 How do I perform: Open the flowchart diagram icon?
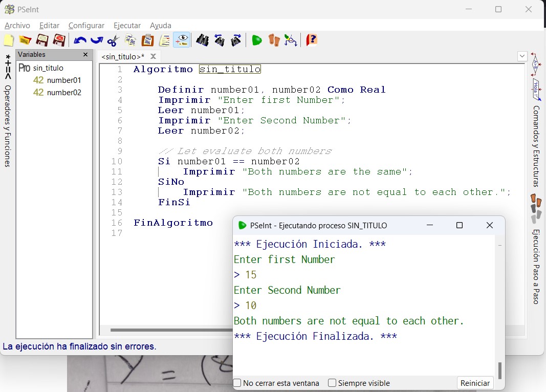point(291,40)
